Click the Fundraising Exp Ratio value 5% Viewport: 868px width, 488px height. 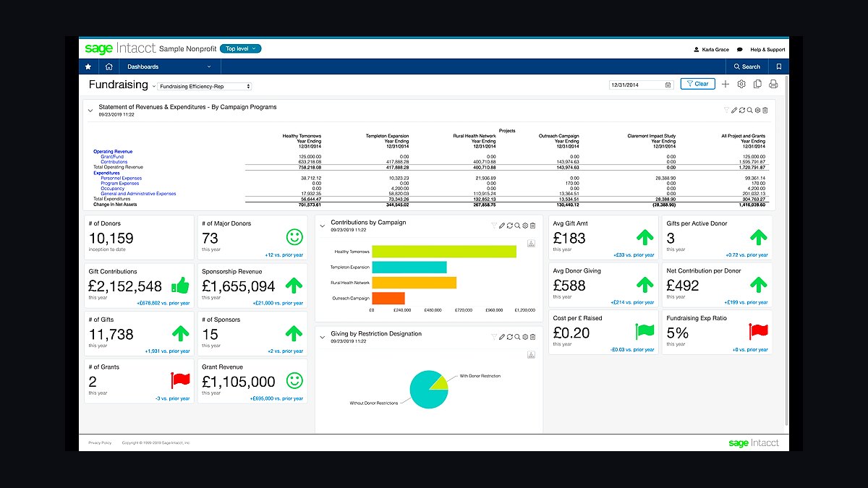coord(678,333)
